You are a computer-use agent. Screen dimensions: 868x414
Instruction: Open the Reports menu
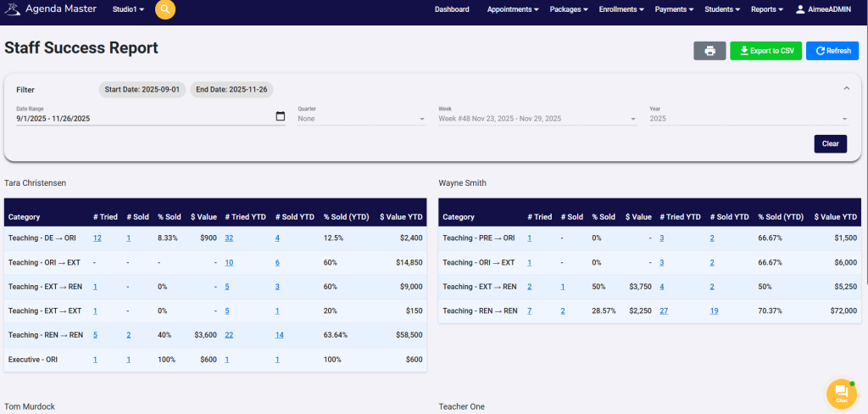point(766,9)
